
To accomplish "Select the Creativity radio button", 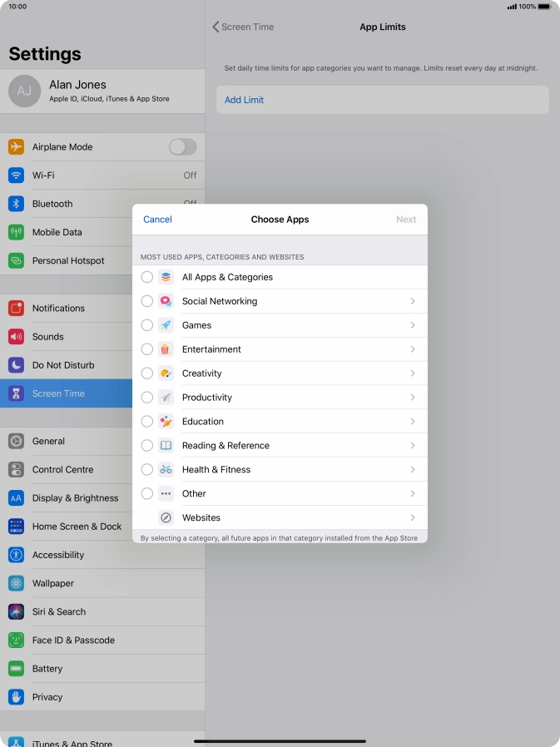I will (x=146, y=373).
